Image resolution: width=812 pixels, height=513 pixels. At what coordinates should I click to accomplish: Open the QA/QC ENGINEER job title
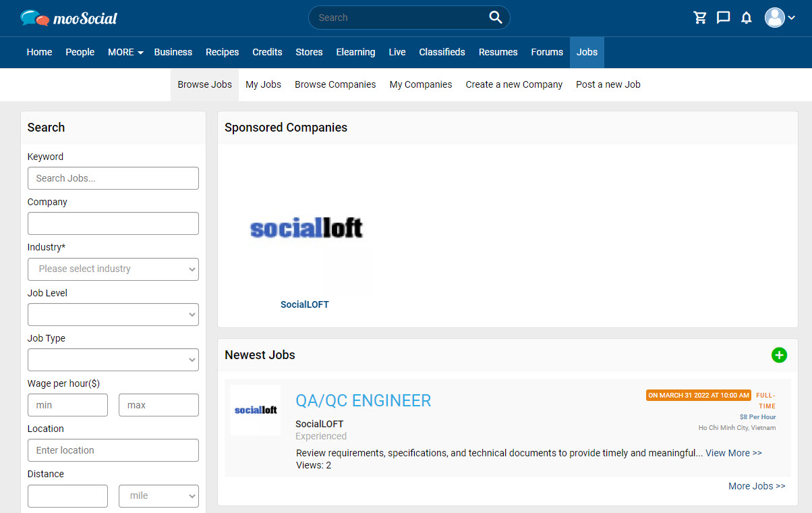click(x=364, y=400)
